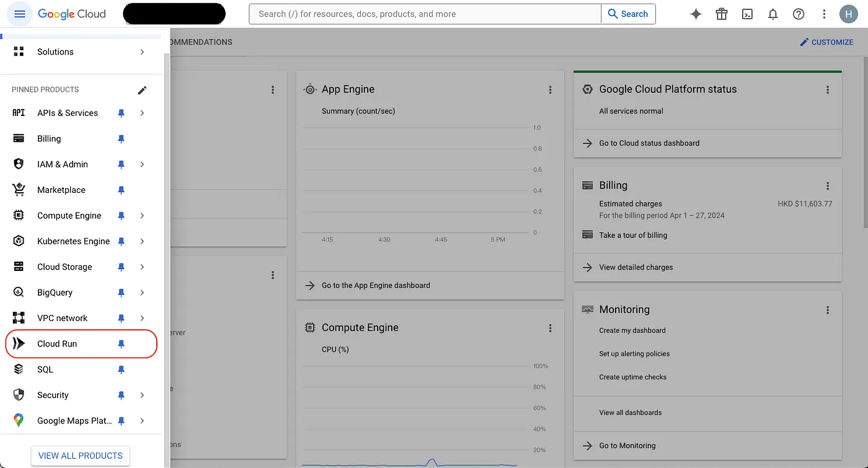Screen dimensions: 868x468
Task: Click the SQL stack icon
Action: tap(19, 369)
